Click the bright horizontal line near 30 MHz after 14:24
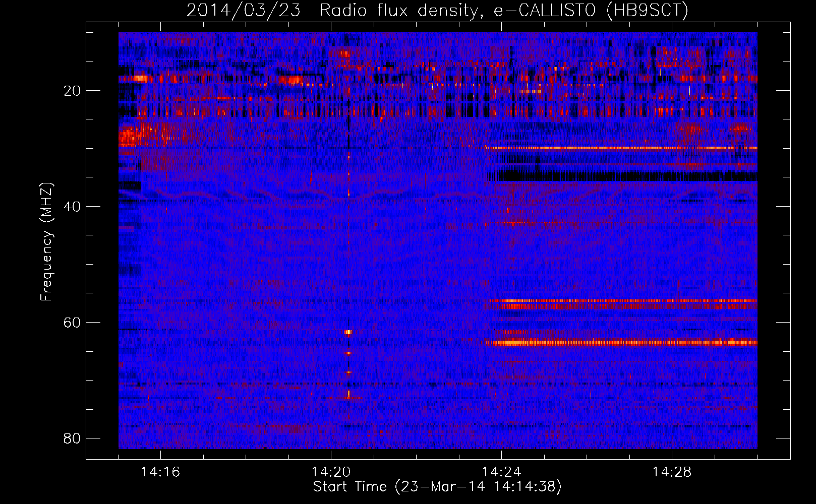Image resolution: width=816 pixels, height=504 pixels. (x=621, y=148)
